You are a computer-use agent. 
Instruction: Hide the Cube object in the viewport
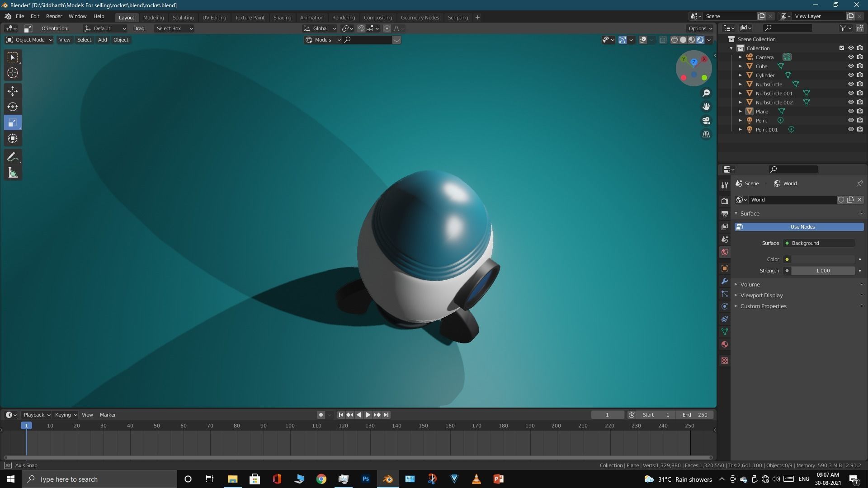(850, 66)
